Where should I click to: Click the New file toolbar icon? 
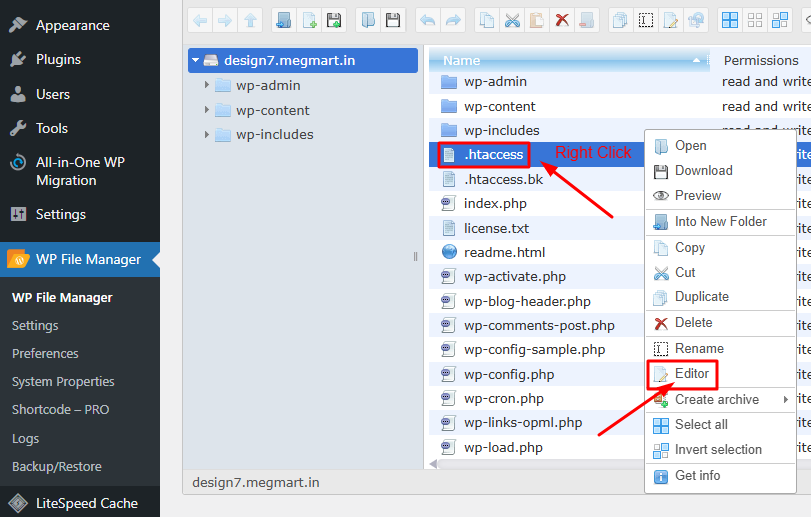pos(309,20)
